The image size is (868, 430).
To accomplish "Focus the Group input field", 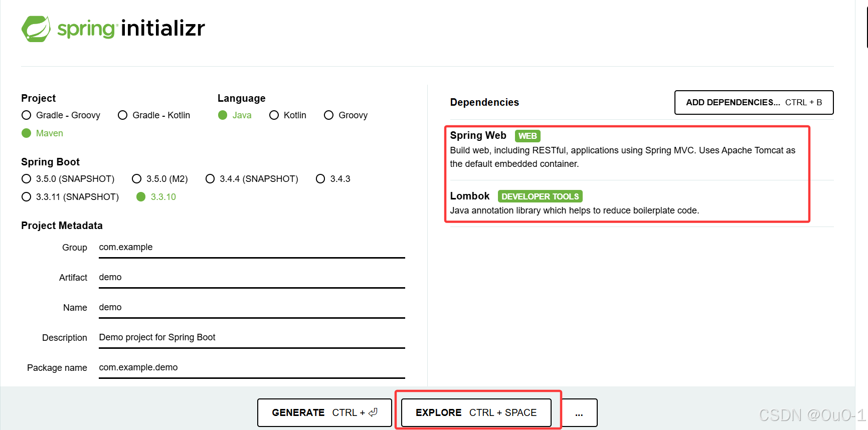I will click(x=252, y=248).
